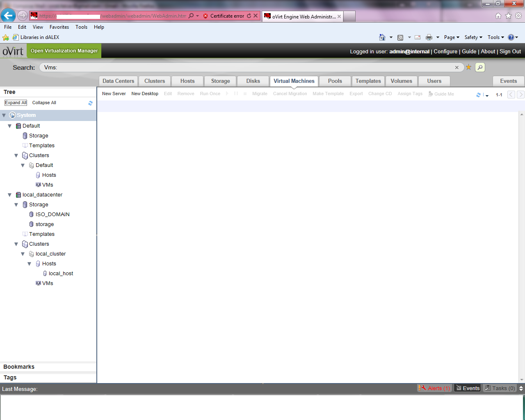Switch to the Hosts tab
This screenshot has height=420, width=525.
pos(187,81)
